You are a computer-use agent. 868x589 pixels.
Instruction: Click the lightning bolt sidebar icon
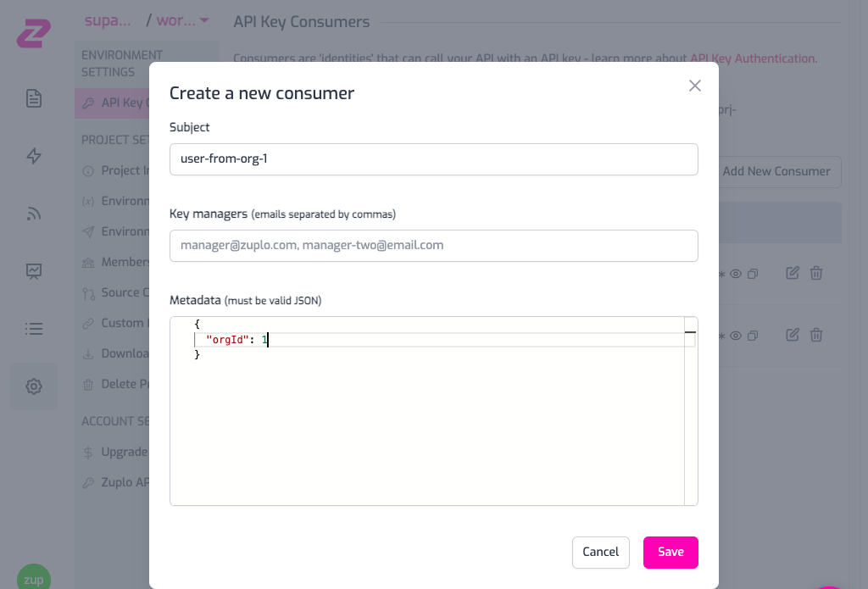click(x=34, y=156)
